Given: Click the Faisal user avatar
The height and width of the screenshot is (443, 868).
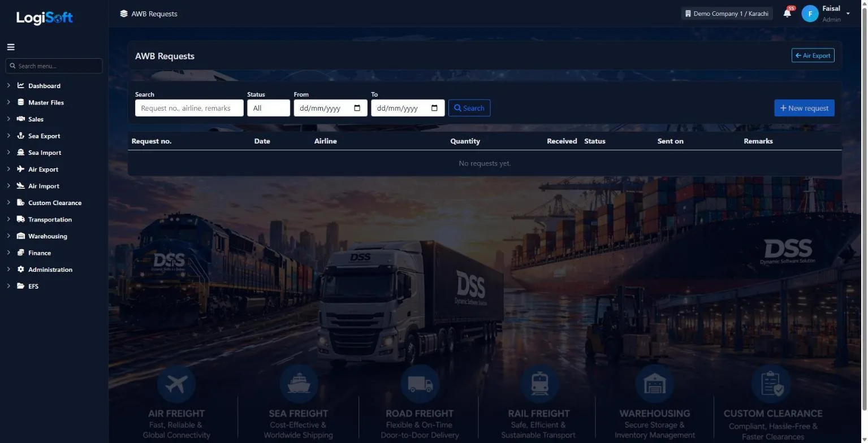Looking at the screenshot, I should tap(810, 14).
